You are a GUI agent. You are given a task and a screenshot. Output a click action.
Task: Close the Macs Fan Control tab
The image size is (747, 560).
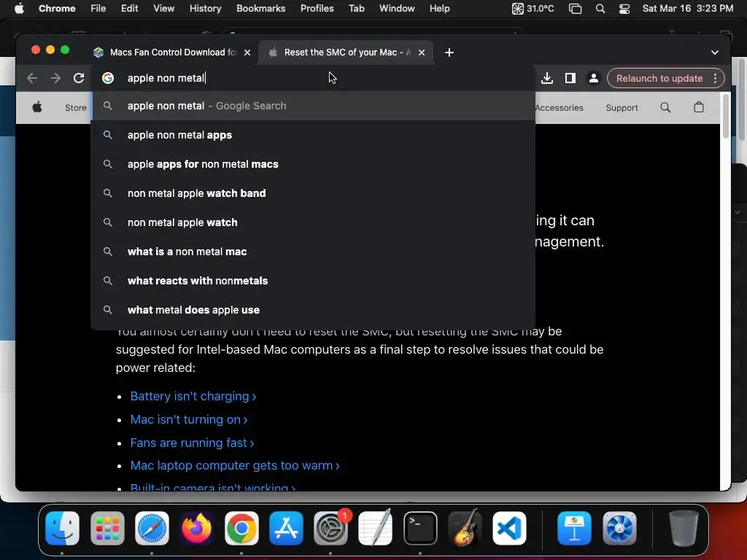247,52
